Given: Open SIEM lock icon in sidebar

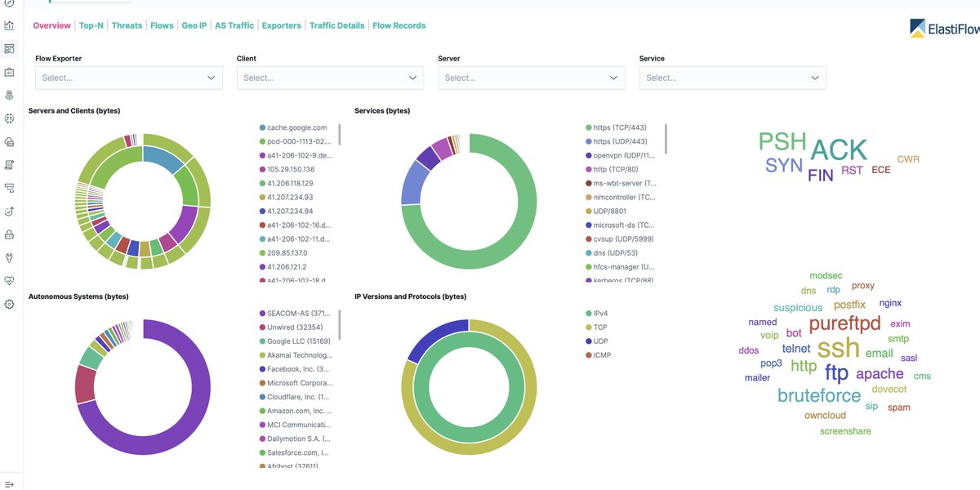Looking at the screenshot, I should tap(9, 234).
